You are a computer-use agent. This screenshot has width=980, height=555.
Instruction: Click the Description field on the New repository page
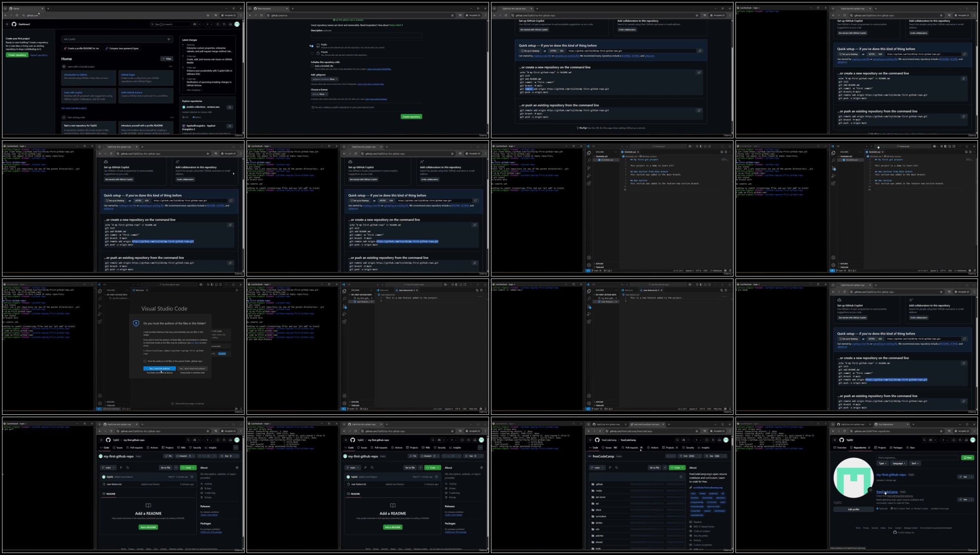coord(366,36)
